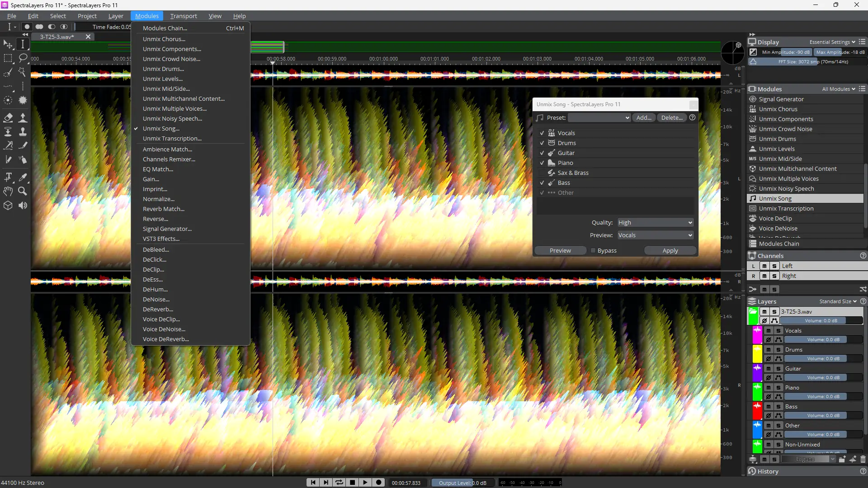Toggle the Bypass checkbox
This screenshot has width=868, height=488.
593,250
